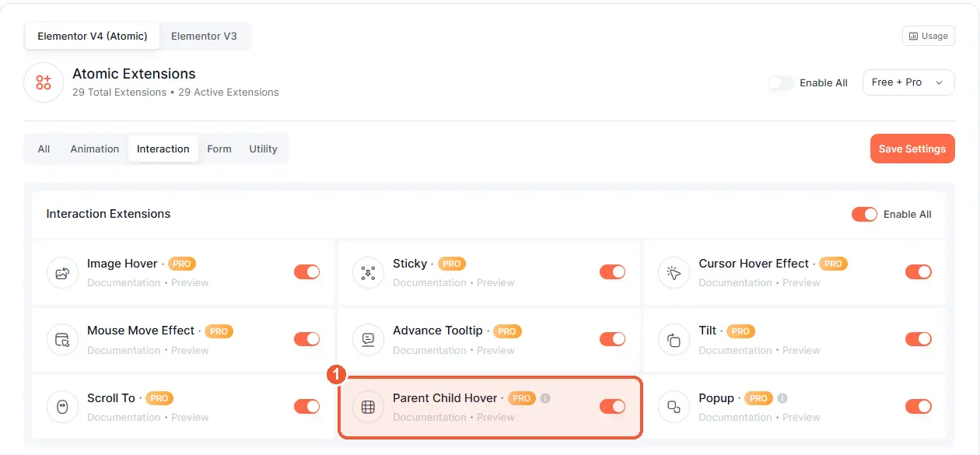Open Parent Child Hover Preview link

pos(495,417)
